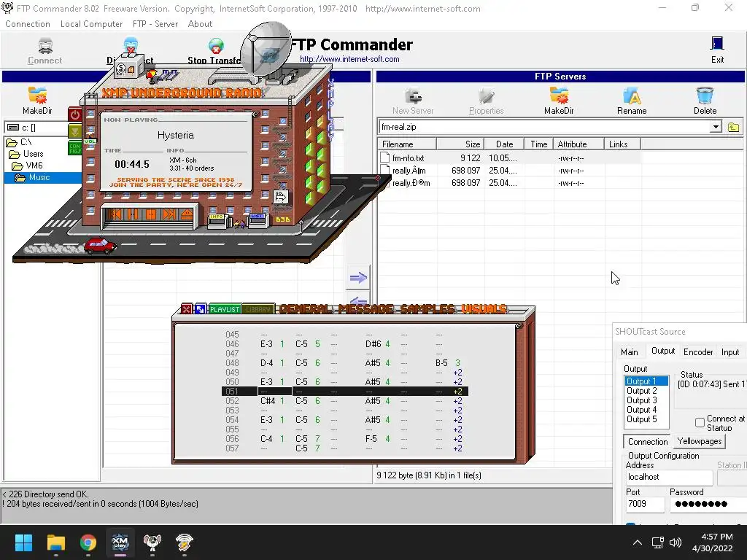Viewport: 747px width, 560px height.
Task: Click the New Server icon
Action: (413, 96)
